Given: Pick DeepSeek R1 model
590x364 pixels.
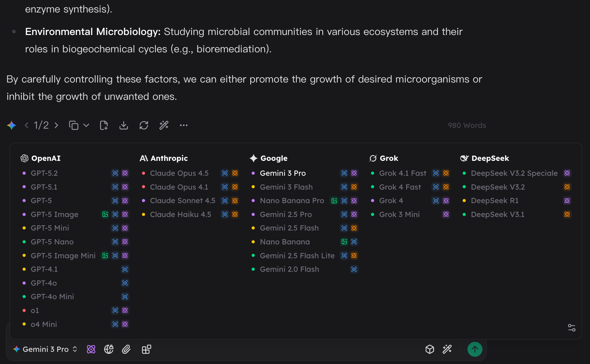Looking at the screenshot, I should tap(494, 200).
